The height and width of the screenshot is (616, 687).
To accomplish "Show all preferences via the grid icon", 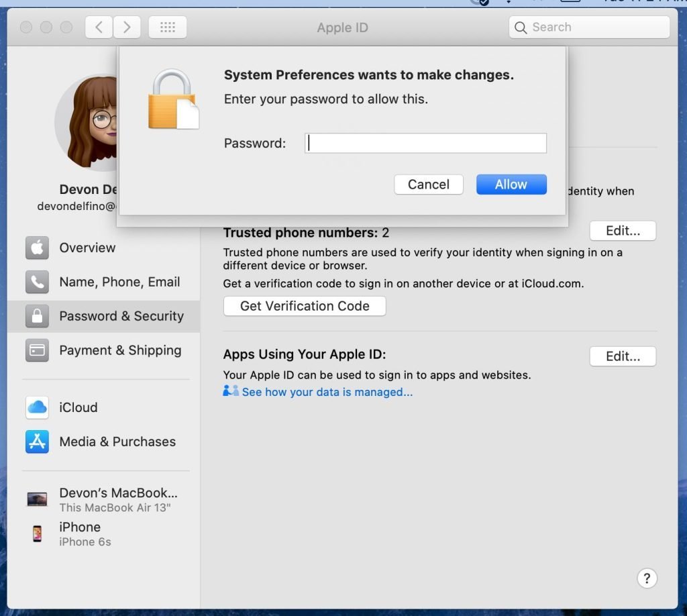I will tap(167, 27).
